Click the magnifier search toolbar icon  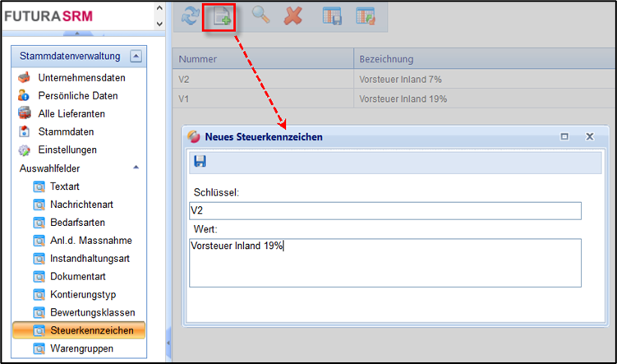pos(261,17)
